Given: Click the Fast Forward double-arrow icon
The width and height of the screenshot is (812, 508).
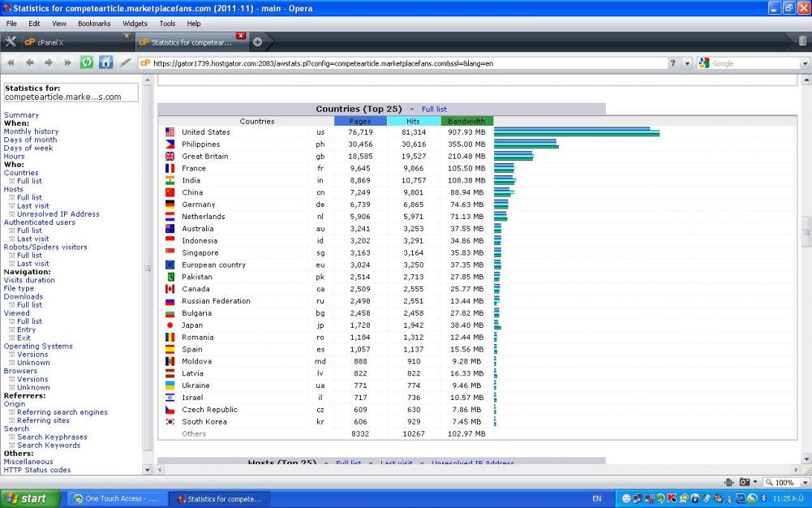Looking at the screenshot, I should 68,62.
